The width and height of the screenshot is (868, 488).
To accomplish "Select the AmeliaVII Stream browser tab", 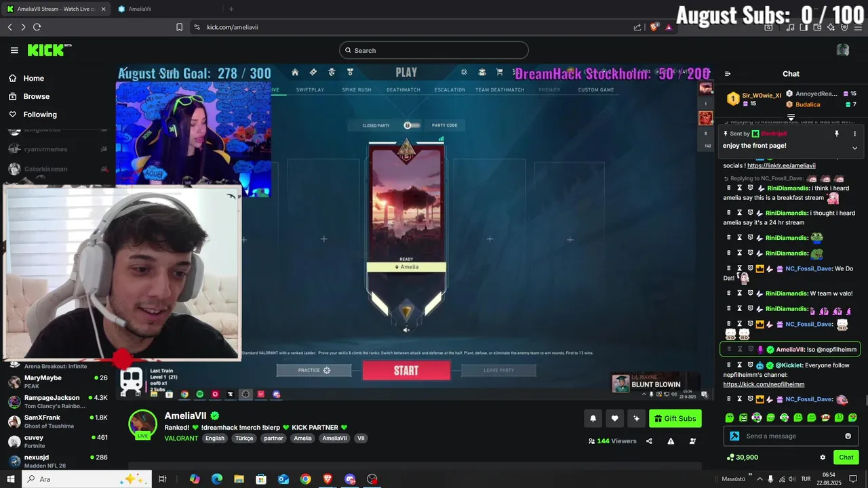I will tap(56, 9).
